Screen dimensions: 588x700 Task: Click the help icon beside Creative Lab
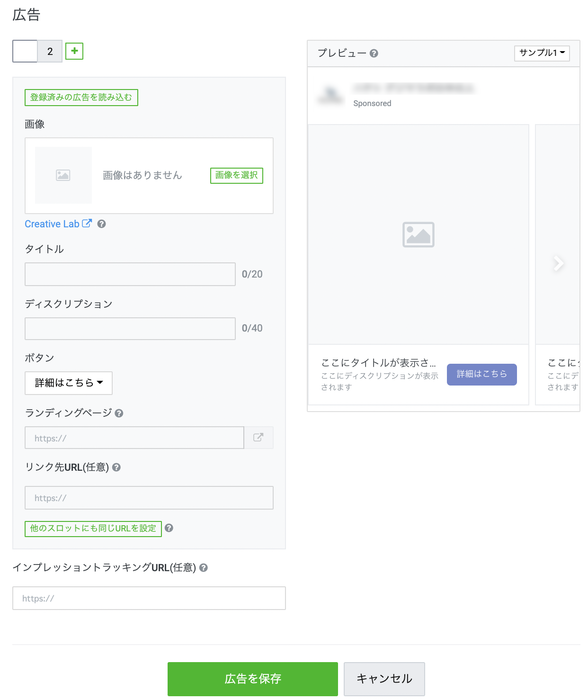[x=102, y=224]
